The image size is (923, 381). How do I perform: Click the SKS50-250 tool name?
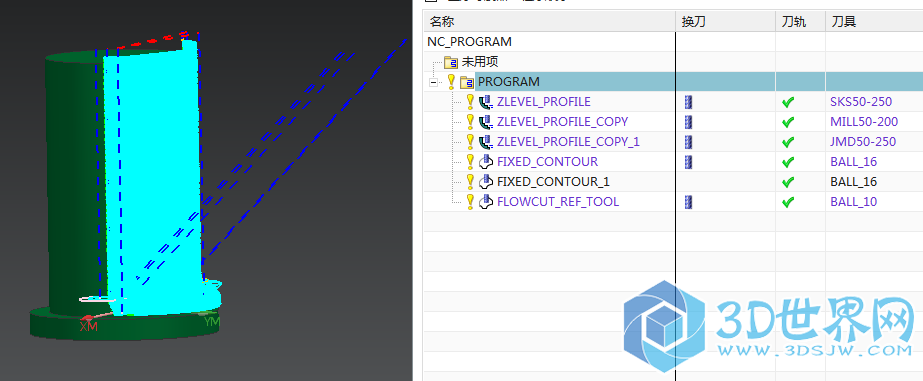861,102
